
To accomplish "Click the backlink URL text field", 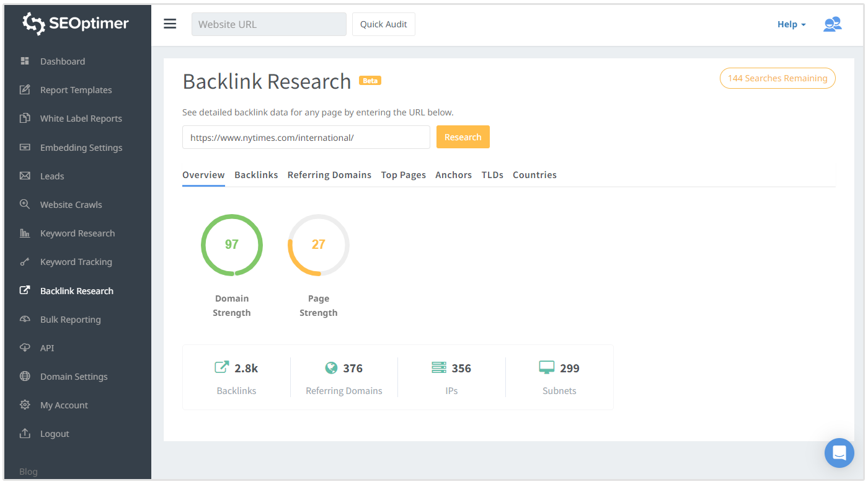I will [x=306, y=137].
